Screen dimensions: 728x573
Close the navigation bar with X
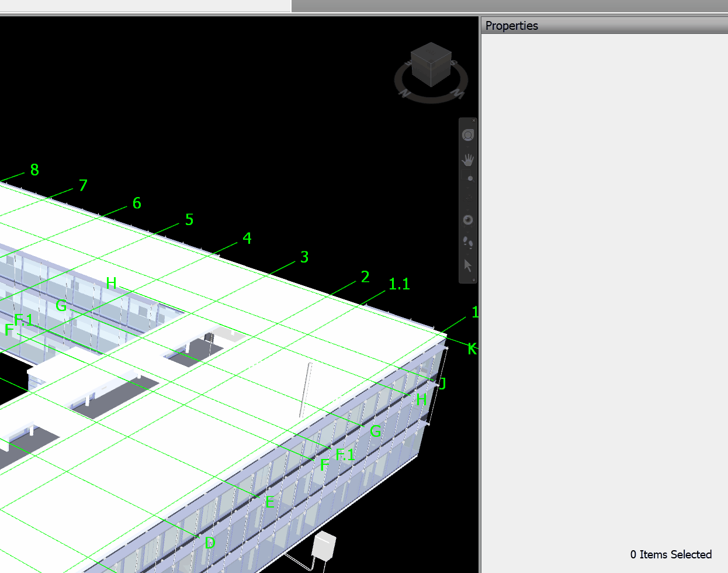[x=474, y=120]
